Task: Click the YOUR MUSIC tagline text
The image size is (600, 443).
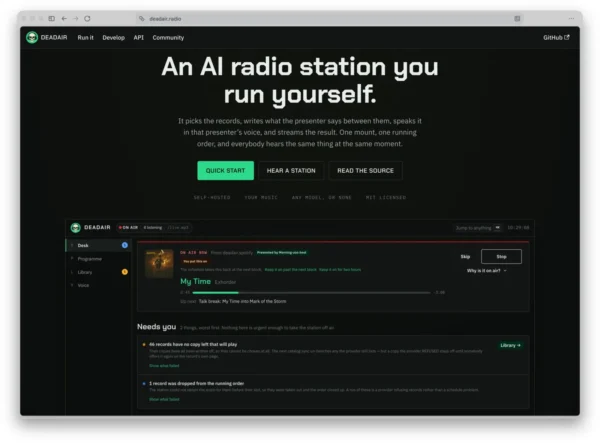Action: pos(261,197)
